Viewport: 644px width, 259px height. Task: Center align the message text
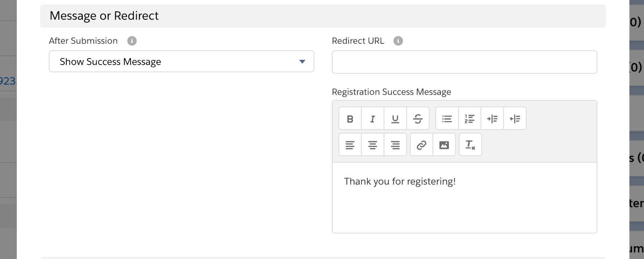[x=373, y=145]
